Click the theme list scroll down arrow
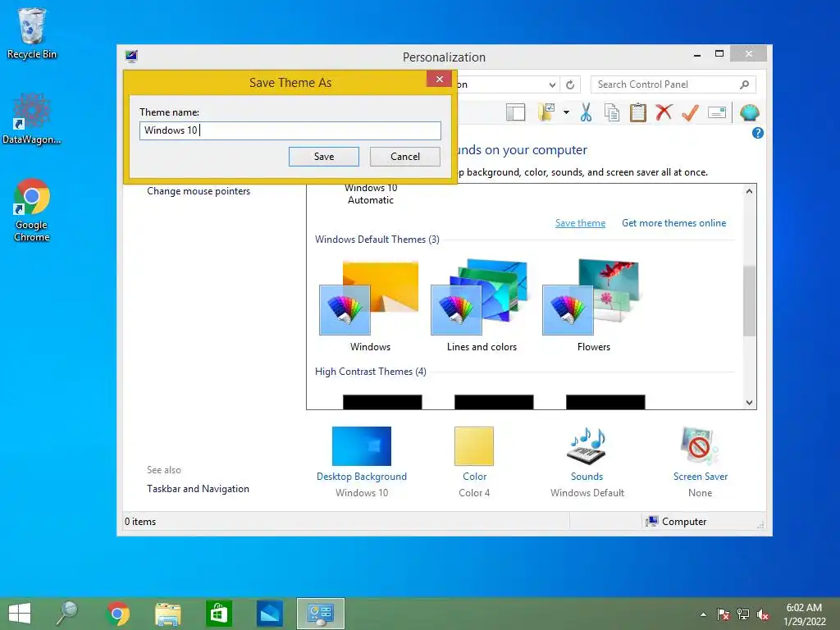Screen dimensions: 840x630 (x=750, y=402)
